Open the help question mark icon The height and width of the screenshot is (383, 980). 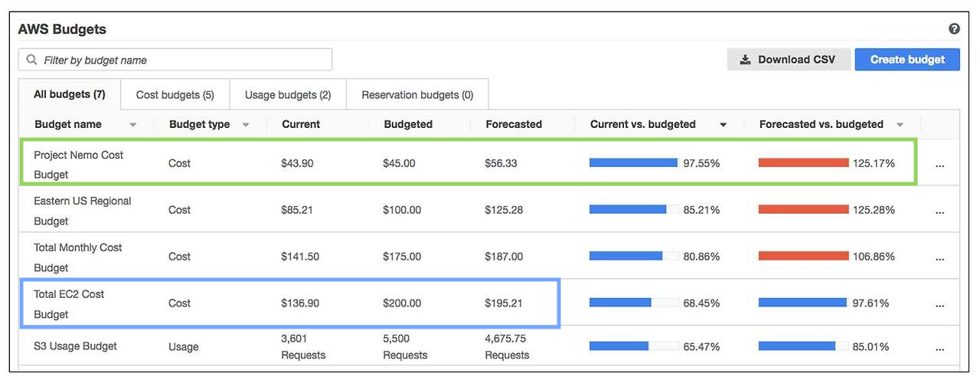coord(954,29)
